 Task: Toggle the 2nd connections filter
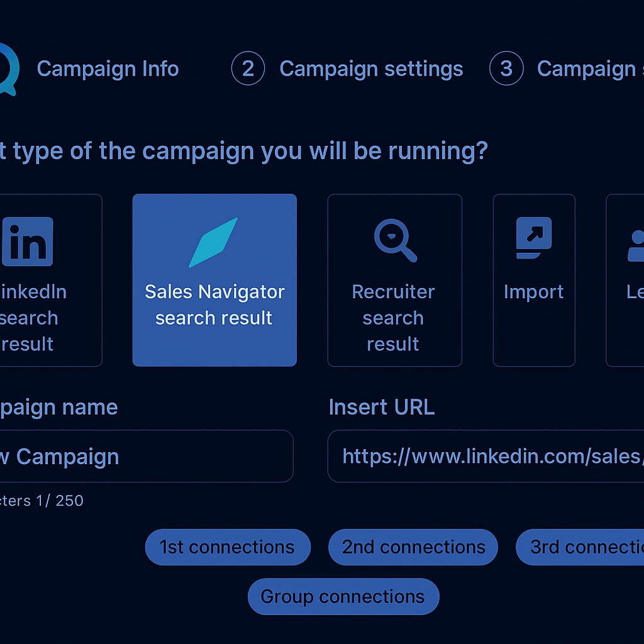[x=413, y=547]
